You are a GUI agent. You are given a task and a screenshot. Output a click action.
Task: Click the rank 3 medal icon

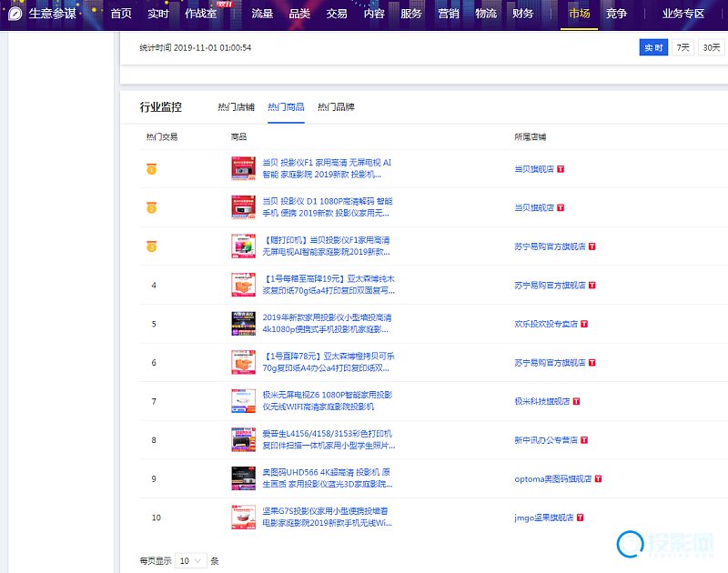tap(153, 246)
